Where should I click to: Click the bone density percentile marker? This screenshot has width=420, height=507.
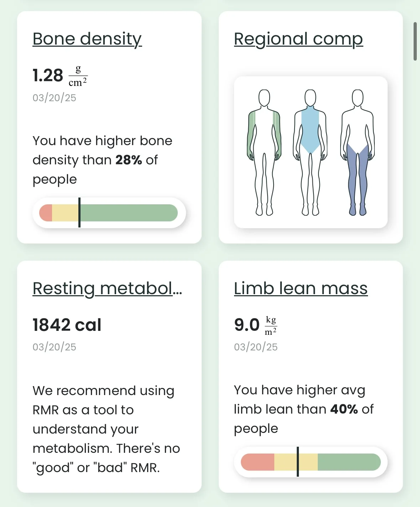click(79, 212)
